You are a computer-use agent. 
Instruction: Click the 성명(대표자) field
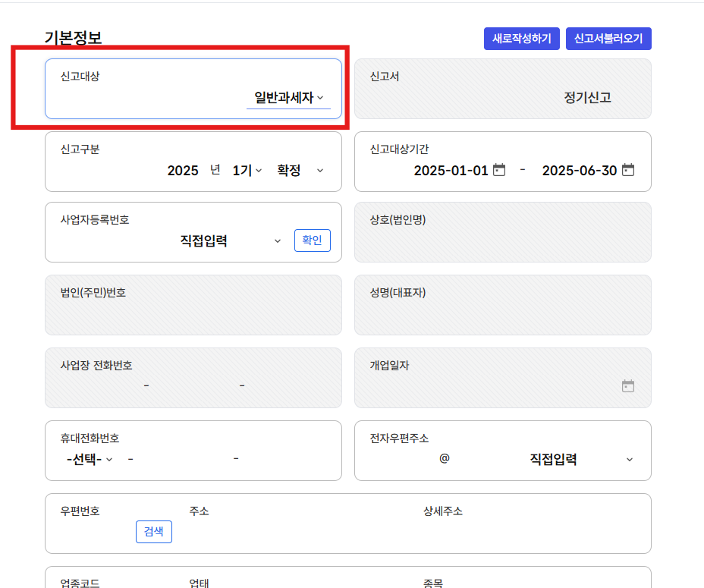[x=503, y=305]
